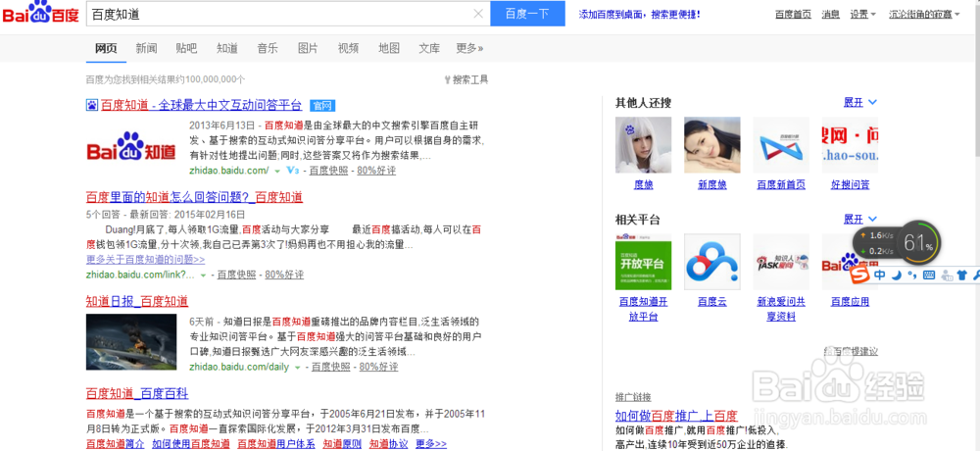Open dropdown arrow beside zhidao.baidu.com/daily
Image resolution: width=980 pixels, height=451 pixels.
coord(298,368)
